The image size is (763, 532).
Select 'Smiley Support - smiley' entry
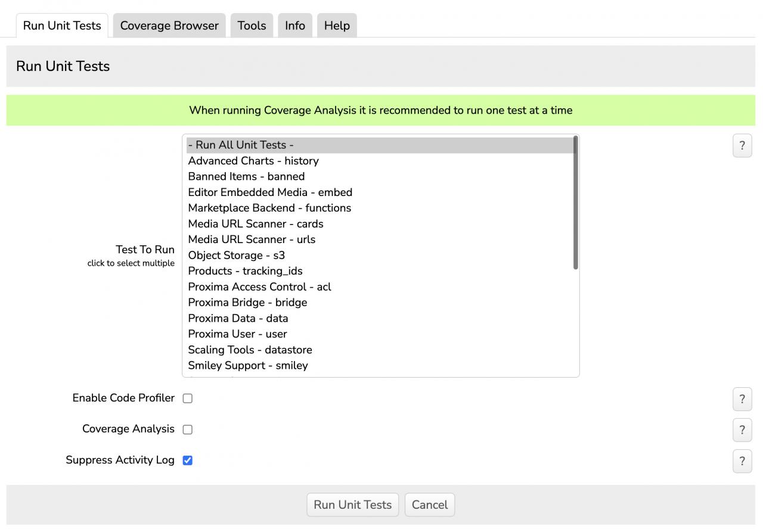pyautogui.click(x=248, y=366)
